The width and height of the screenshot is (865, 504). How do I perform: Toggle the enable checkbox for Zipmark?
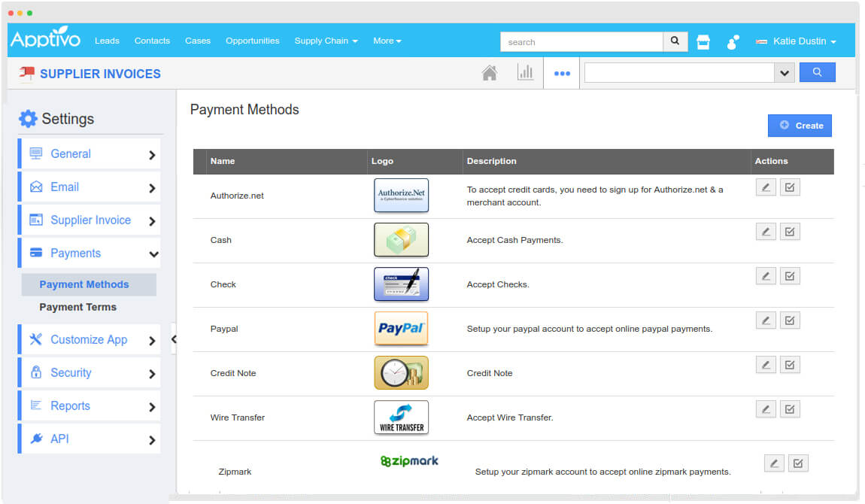tap(798, 463)
